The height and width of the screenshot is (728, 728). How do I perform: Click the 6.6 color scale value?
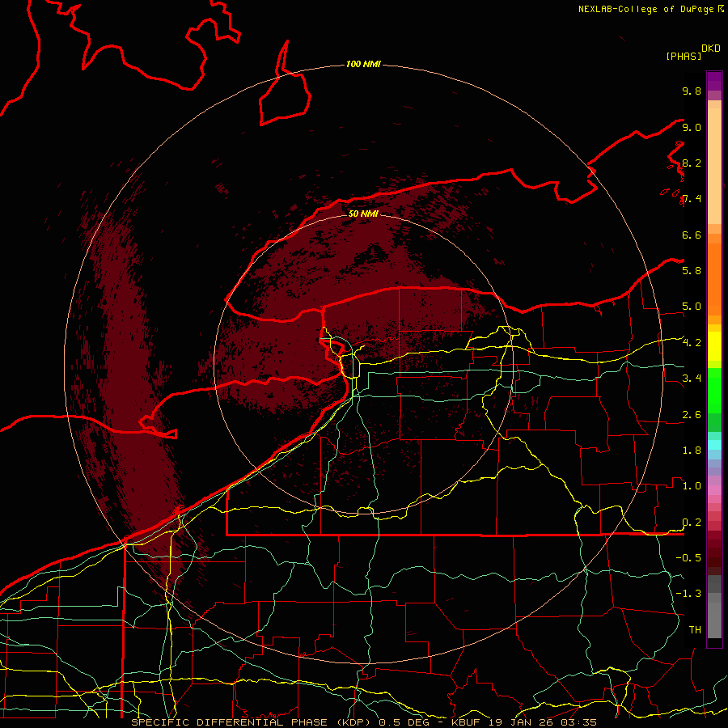coord(692,235)
